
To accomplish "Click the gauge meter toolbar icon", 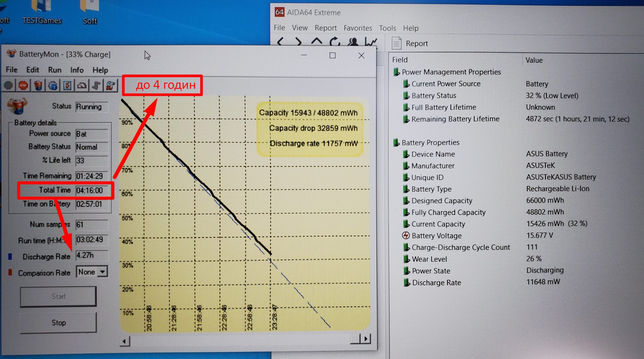I will coord(82,86).
